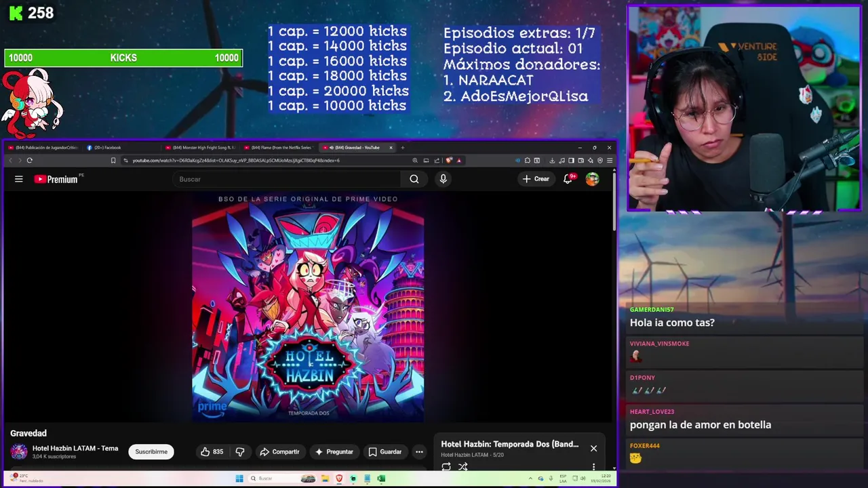Switch to the Facebook tab
The width and height of the screenshot is (868, 488).
point(123,147)
